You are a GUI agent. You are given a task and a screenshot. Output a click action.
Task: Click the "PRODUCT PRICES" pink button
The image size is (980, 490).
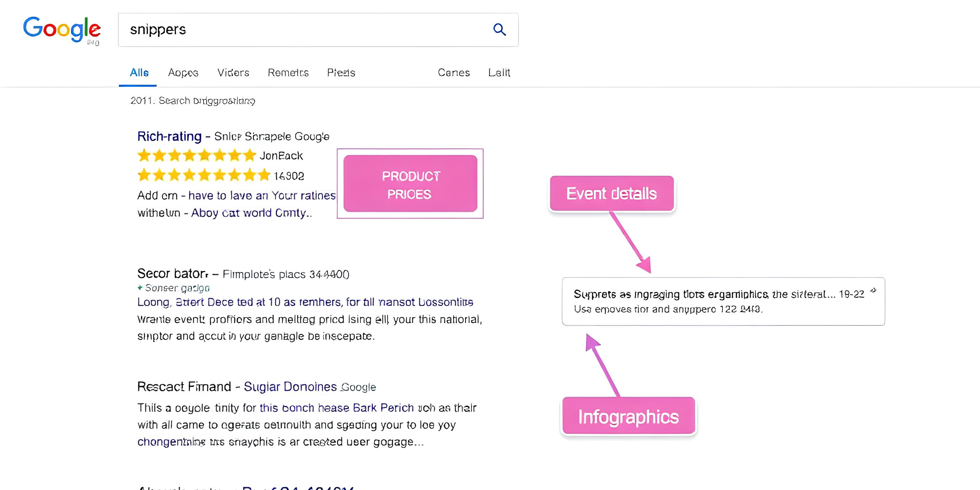coord(410,183)
